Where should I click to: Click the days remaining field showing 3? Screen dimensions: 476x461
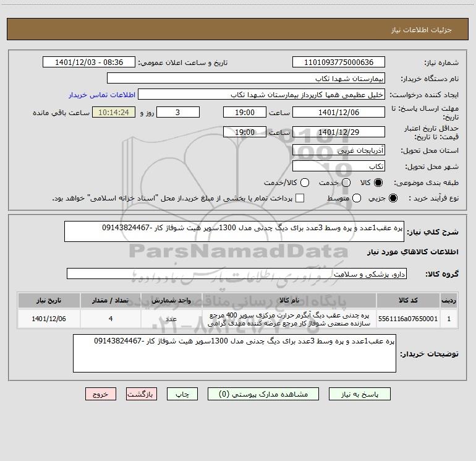pyautogui.click(x=178, y=112)
